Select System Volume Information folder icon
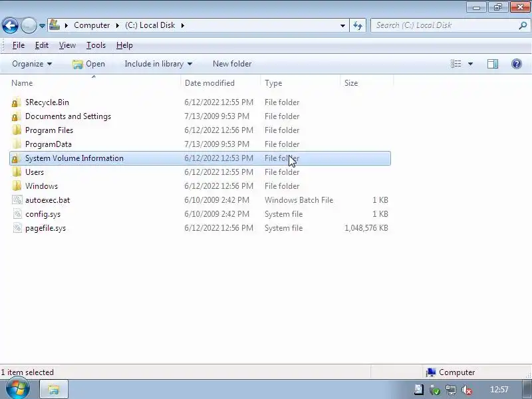Screen dimensions: 532x399 coord(16,158)
